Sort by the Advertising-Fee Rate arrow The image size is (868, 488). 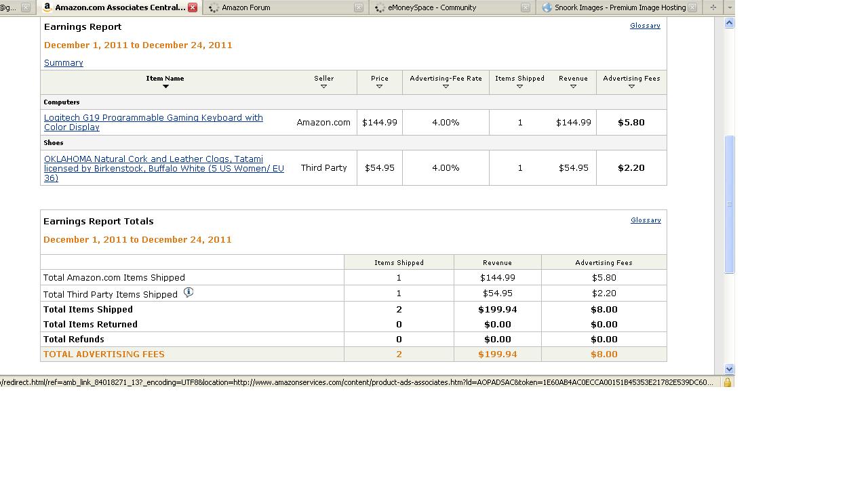[446, 86]
